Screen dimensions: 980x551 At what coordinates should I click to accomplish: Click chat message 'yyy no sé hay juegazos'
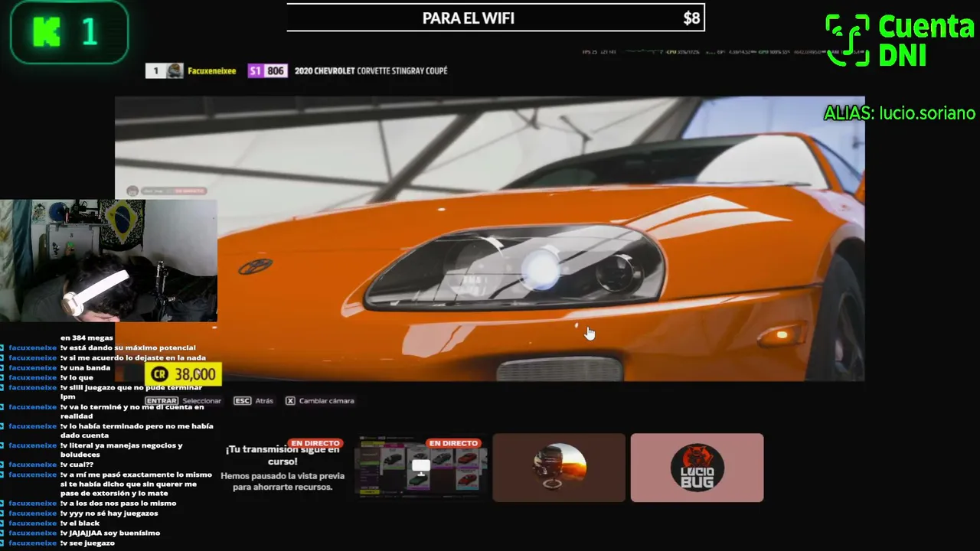click(109, 514)
